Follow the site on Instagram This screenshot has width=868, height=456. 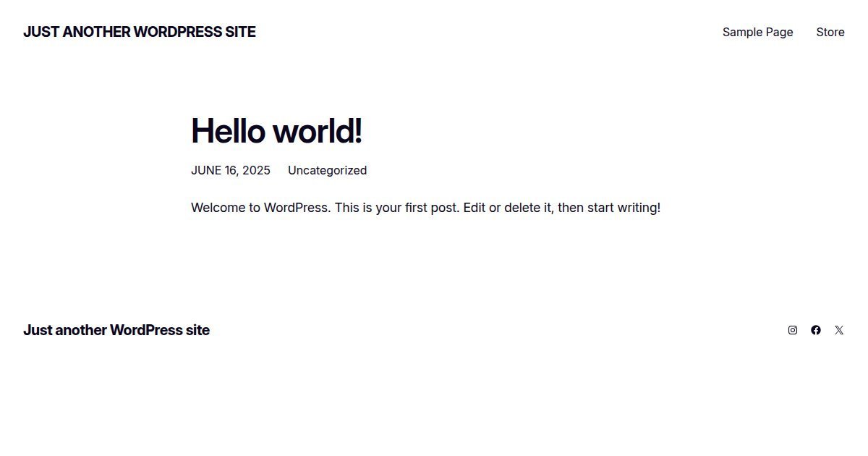(793, 330)
